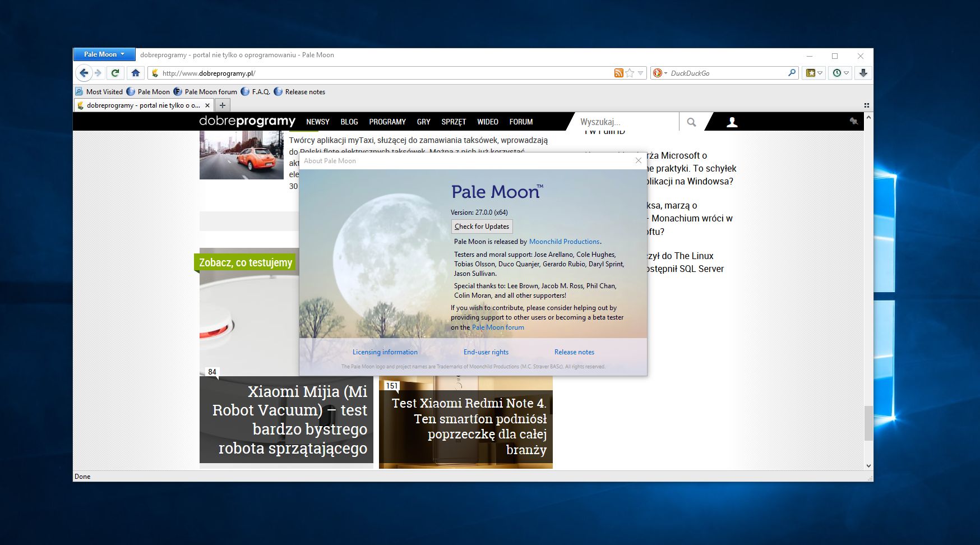
Task: Open WIDEO in the site menu
Action: pyautogui.click(x=488, y=122)
